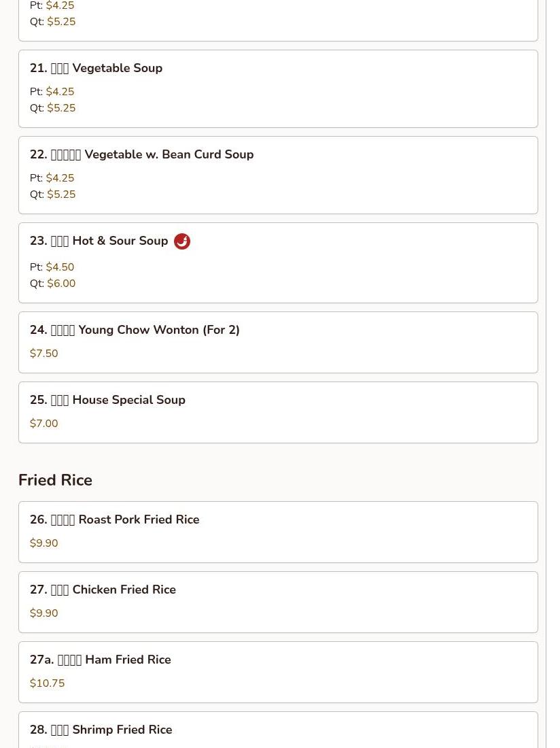560x748 pixels.
Task: Choose 28. Shrimp Fried Rice
Action: [x=278, y=730]
